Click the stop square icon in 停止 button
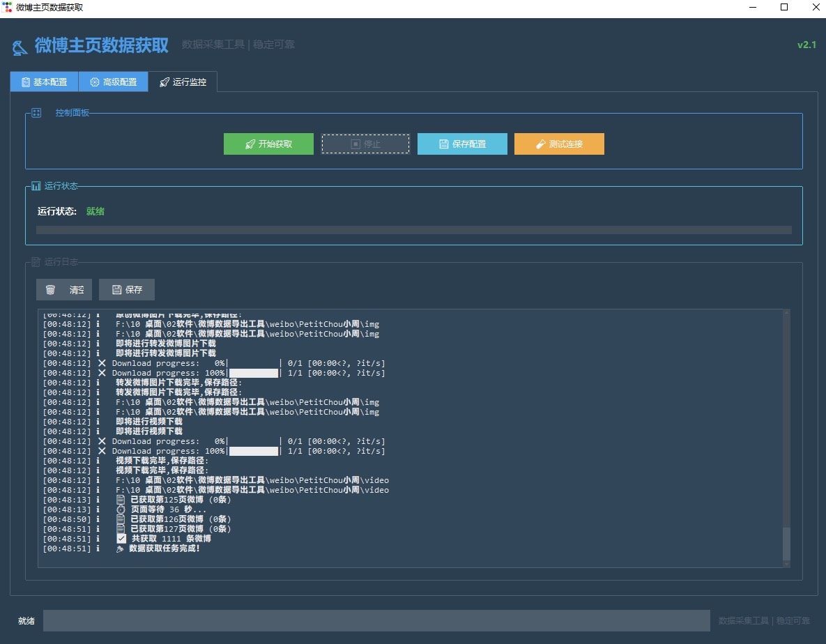The height and width of the screenshot is (644, 826). [x=355, y=144]
